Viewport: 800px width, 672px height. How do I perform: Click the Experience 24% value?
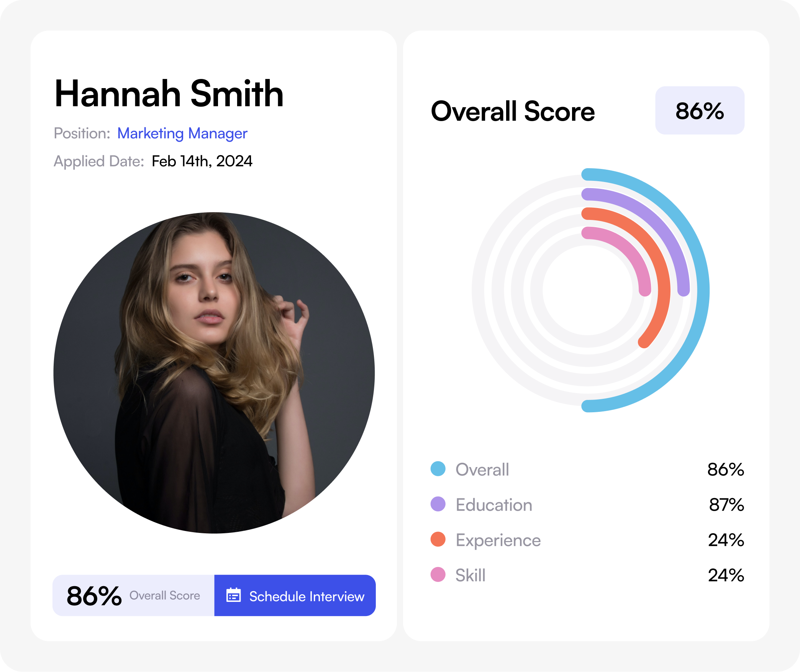726,540
